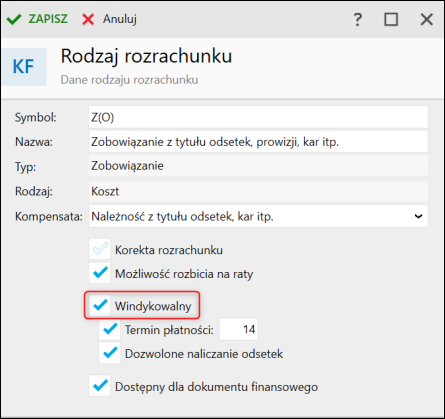
Task: Select the Typ field showing Zobowiązanie
Action: click(x=258, y=166)
